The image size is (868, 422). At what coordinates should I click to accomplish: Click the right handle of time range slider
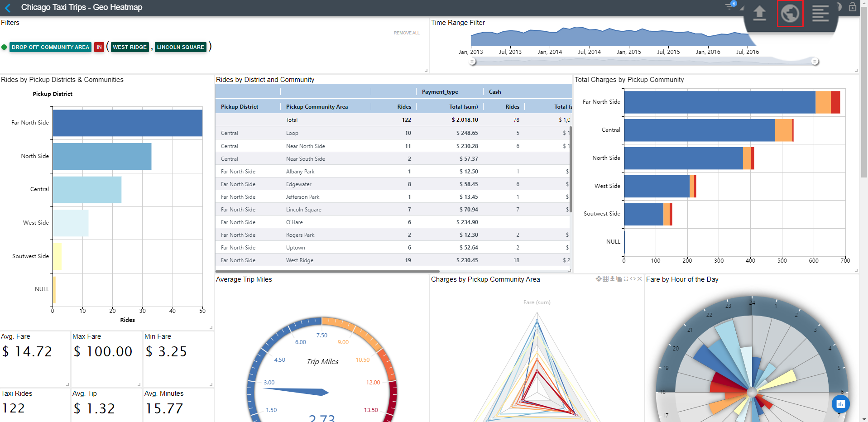[815, 62]
